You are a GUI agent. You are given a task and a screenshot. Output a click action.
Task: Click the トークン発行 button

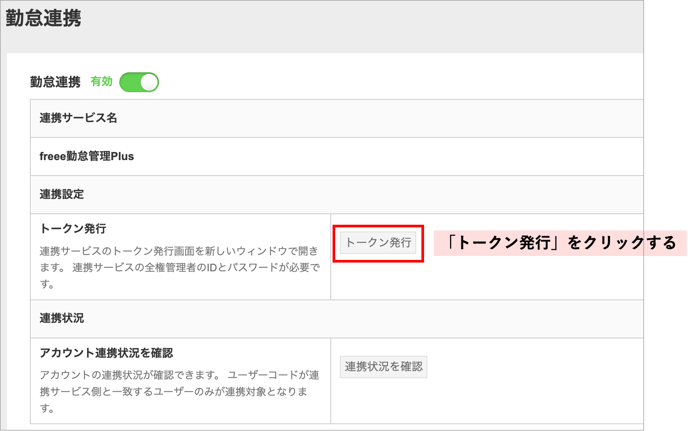(378, 243)
